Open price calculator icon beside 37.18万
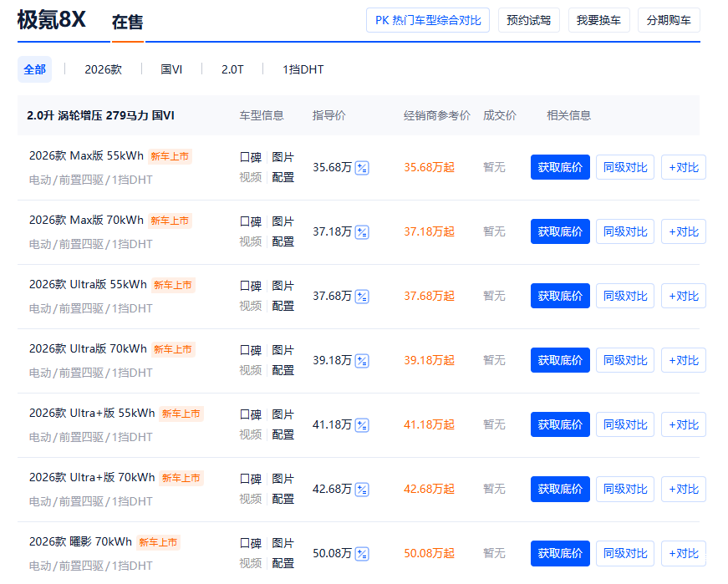 [362, 232]
